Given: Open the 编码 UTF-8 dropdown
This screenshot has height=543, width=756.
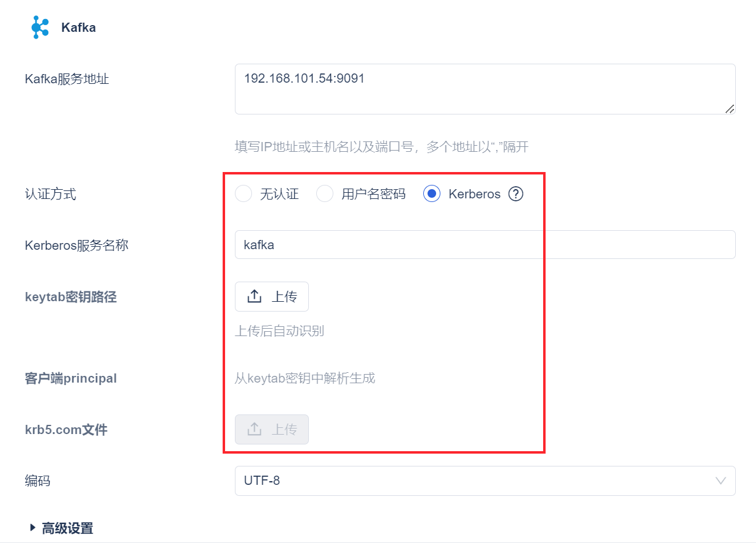Looking at the screenshot, I should [x=485, y=481].
